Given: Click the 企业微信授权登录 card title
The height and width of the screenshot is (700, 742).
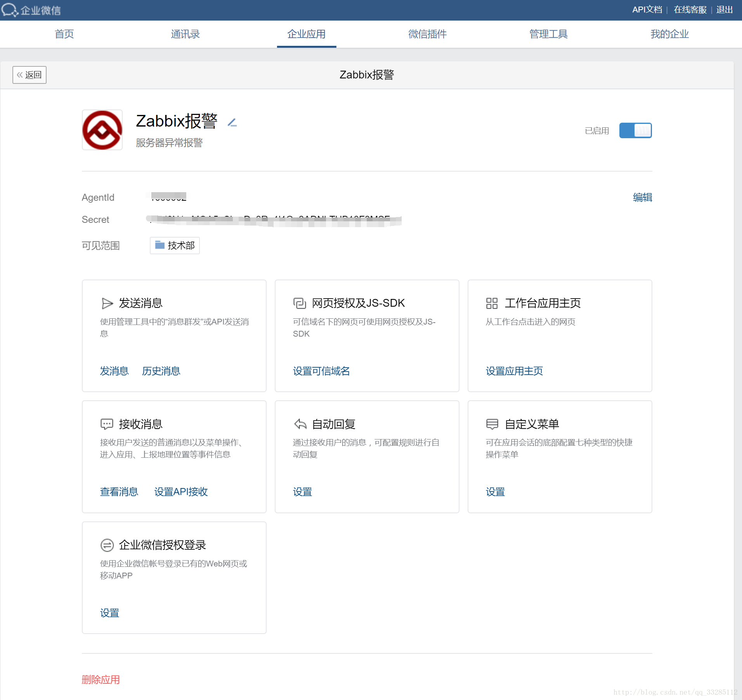Looking at the screenshot, I should pyautogui.click(x=162, y=545).
